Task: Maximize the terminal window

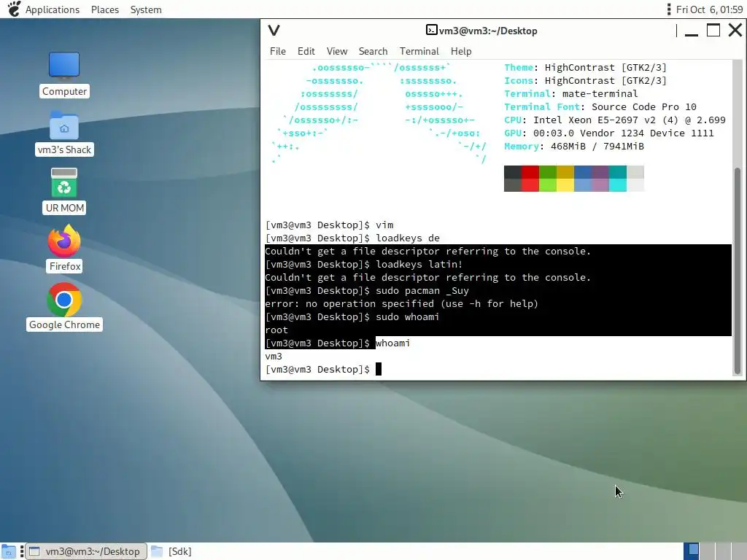Action: click(713, 31)
